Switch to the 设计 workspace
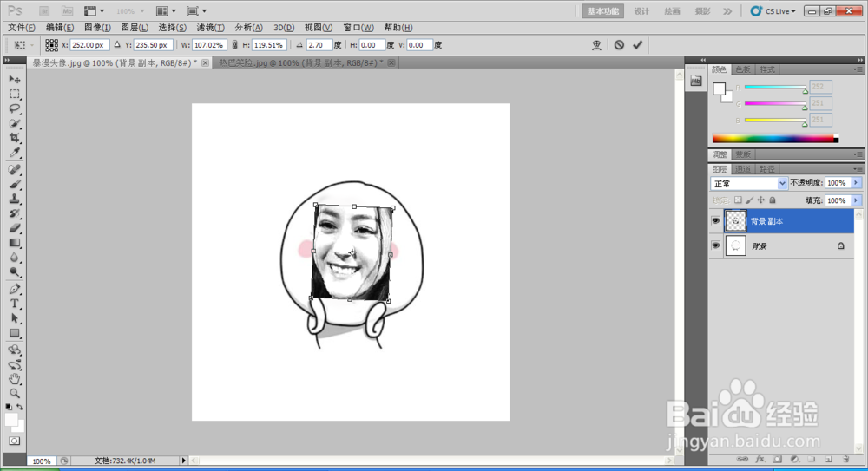Screen dimensions: 868x471 point(641,11)
